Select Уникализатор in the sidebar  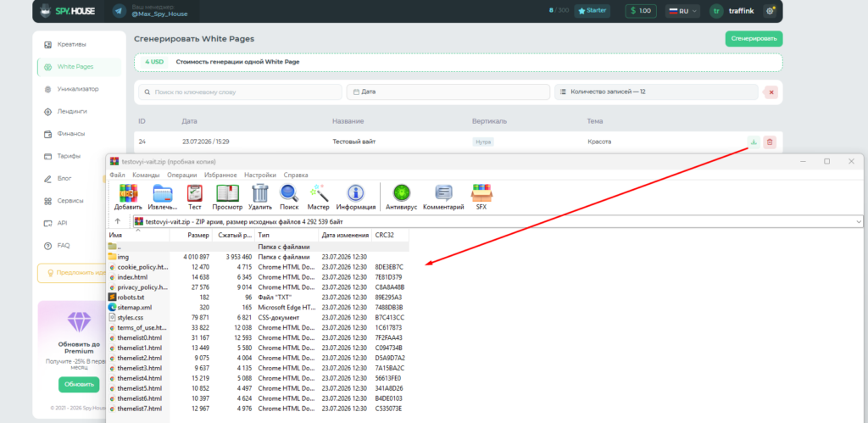pyautogui.click(x=79, y=89)
